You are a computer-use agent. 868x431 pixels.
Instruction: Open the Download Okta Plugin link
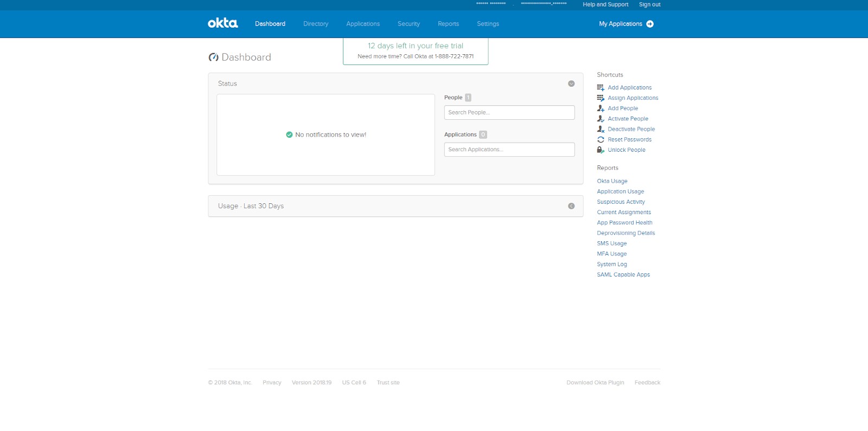595,383
